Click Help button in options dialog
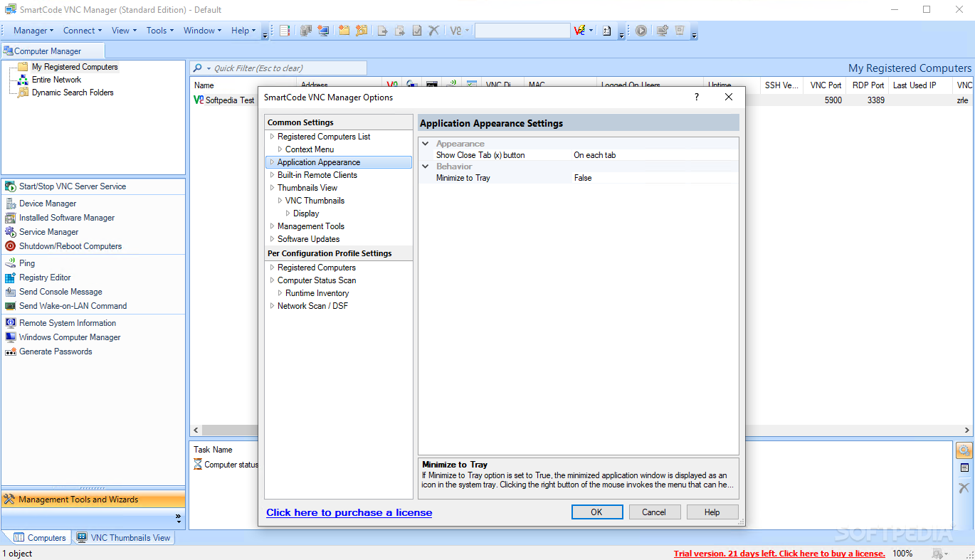 (x=712, y=512)
